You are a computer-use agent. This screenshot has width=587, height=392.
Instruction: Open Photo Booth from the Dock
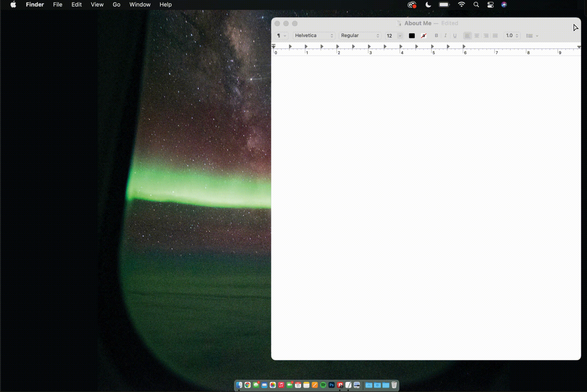coord(340,385)
